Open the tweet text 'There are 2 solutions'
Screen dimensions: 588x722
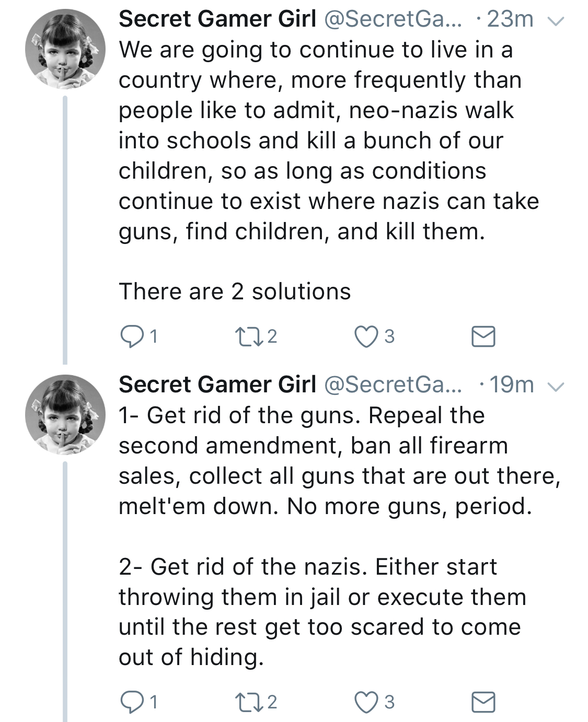tap(235, 292)
